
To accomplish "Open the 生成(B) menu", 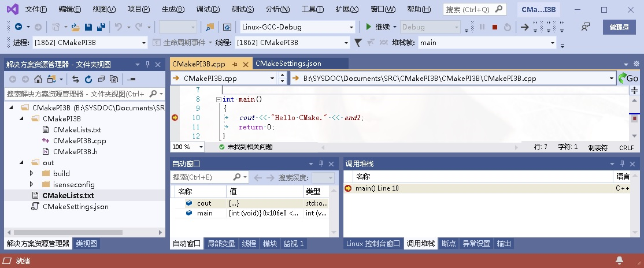I will point(173,9).
